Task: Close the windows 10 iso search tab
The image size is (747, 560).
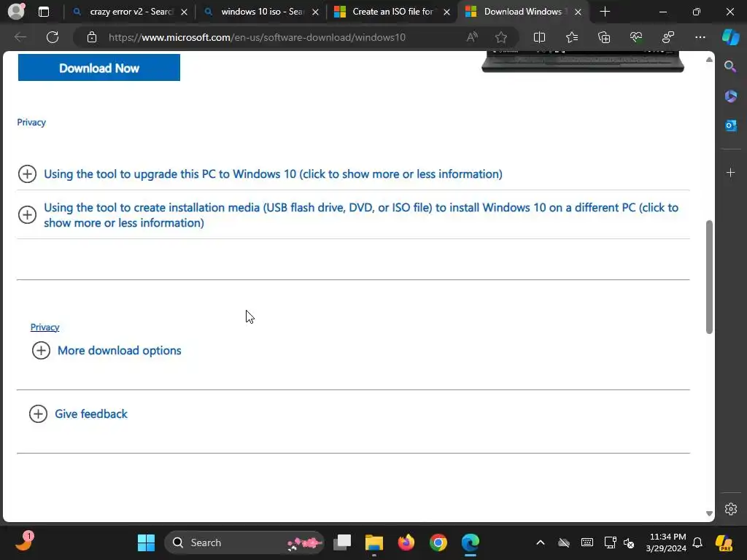Action: [x=315, y=12]
